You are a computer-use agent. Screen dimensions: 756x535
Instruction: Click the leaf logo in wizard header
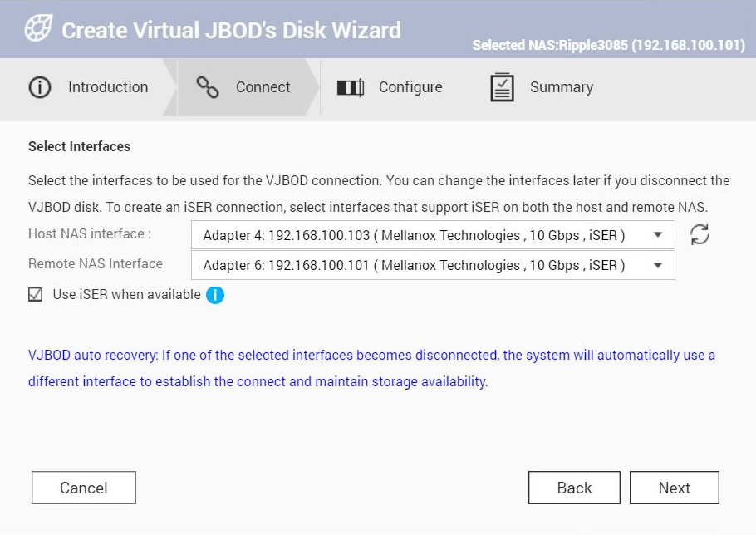(38, 30)
